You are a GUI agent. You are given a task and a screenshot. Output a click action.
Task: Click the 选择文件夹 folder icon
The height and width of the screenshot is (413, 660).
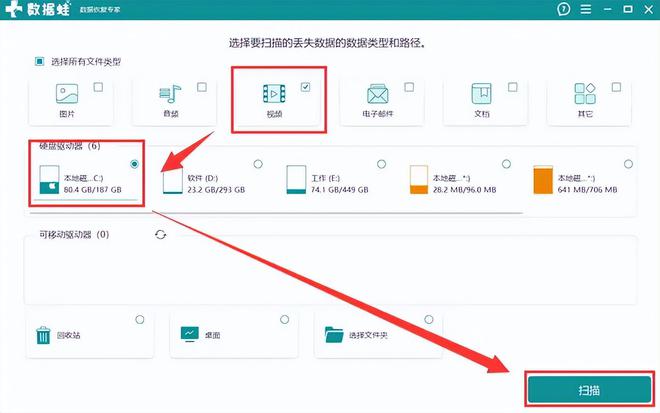(x=334, y=335)
